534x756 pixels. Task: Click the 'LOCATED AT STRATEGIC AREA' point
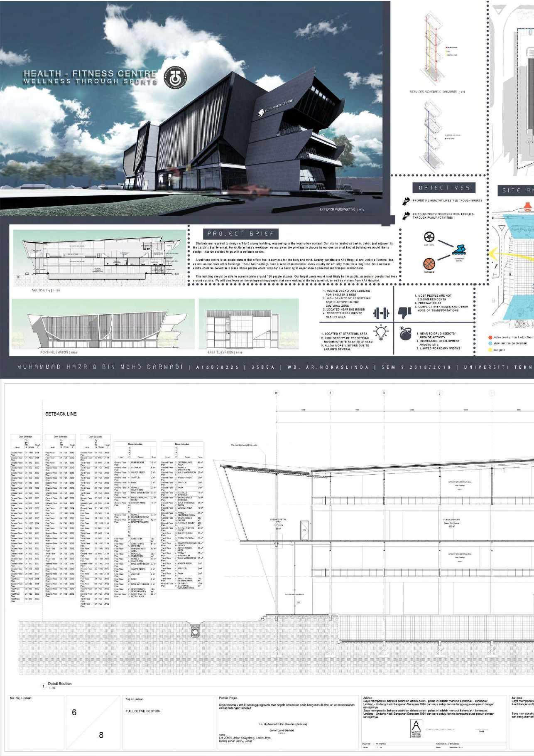pyautogui.click(x=344, y=333)
